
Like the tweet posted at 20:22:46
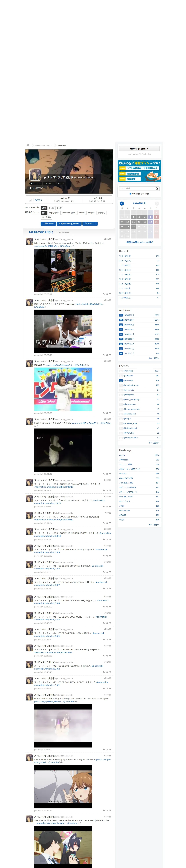(x=110, y=355)
